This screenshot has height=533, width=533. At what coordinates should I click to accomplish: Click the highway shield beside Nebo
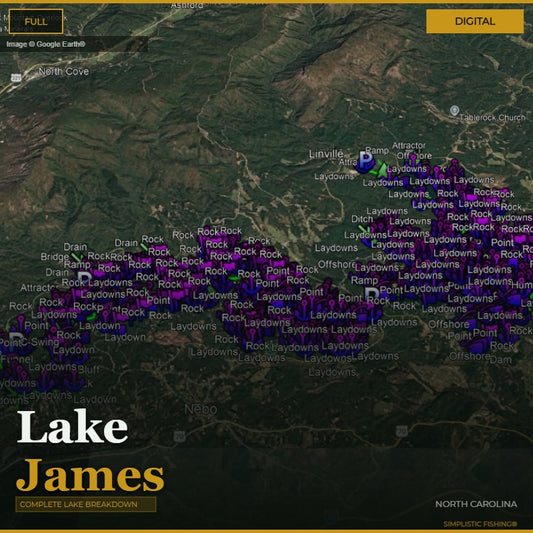point(179,436)
